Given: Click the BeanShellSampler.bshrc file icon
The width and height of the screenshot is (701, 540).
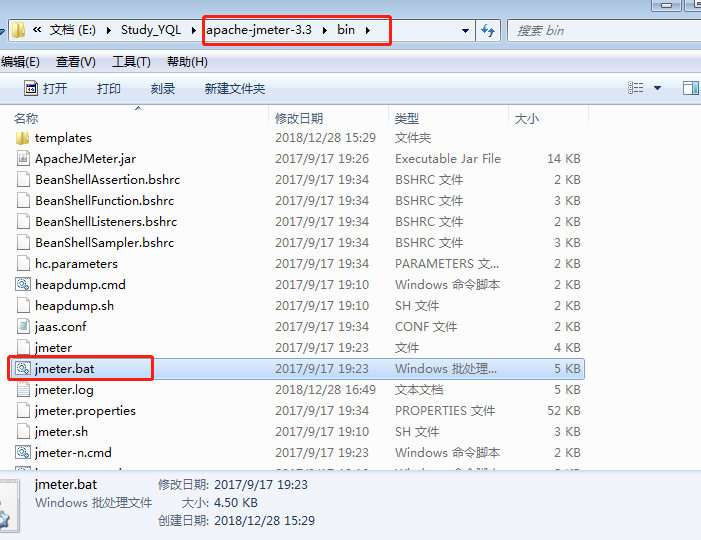Looking at the screenshot, I should coord(23,243).
